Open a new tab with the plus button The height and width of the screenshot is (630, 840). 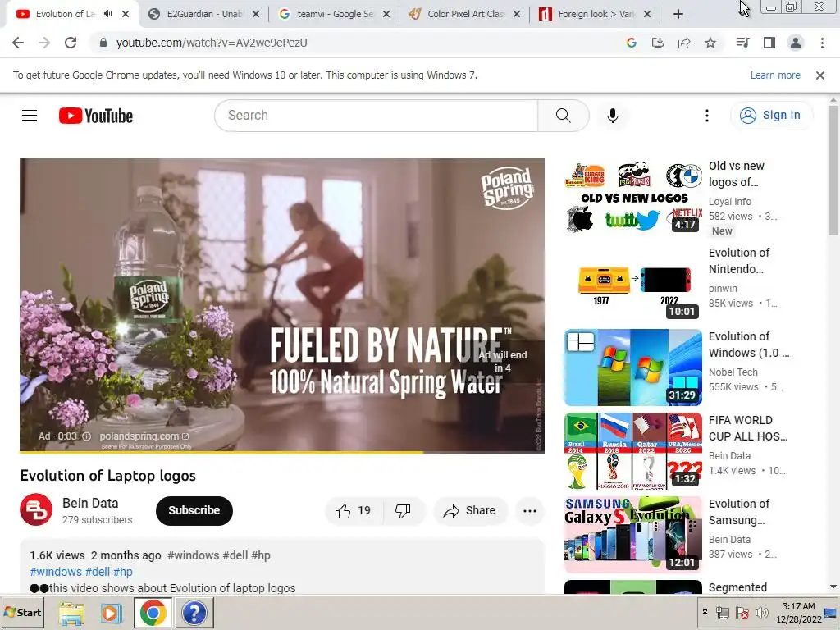[x=678, y=14]
